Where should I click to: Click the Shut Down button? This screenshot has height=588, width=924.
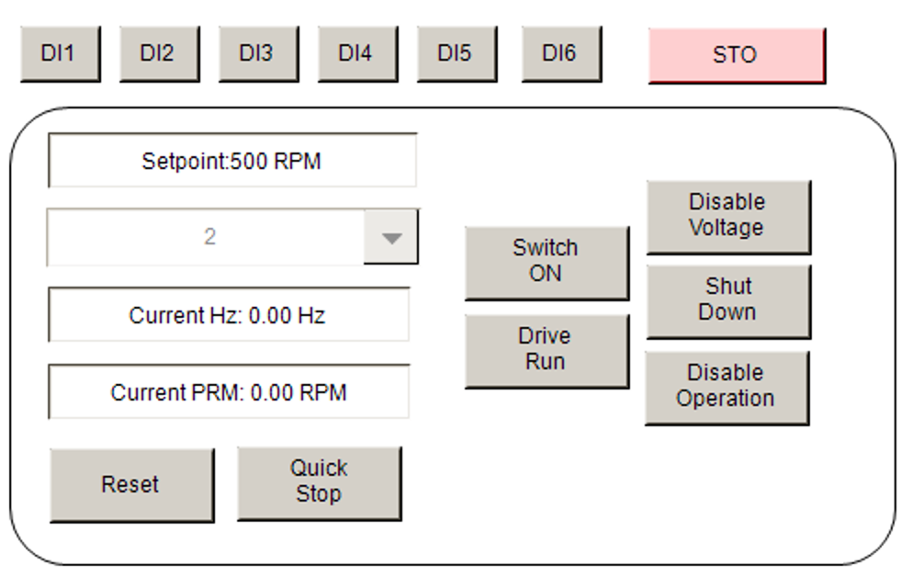(x=729, y=302)
